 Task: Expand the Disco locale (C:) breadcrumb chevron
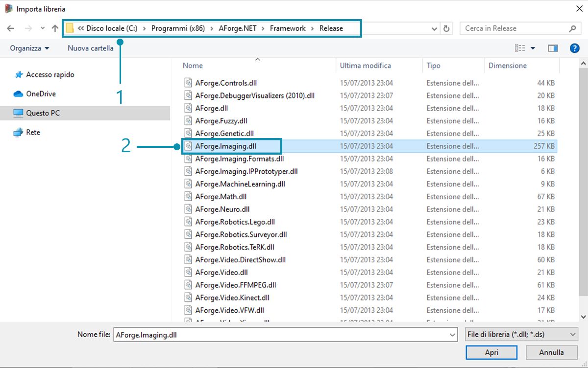(x=145, y=28)
